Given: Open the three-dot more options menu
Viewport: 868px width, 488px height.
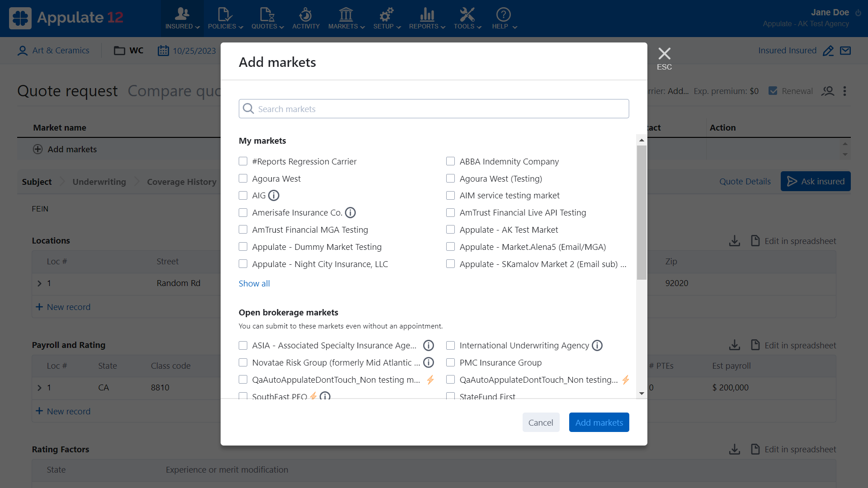Looking at the screenshot, I should 844,91.
